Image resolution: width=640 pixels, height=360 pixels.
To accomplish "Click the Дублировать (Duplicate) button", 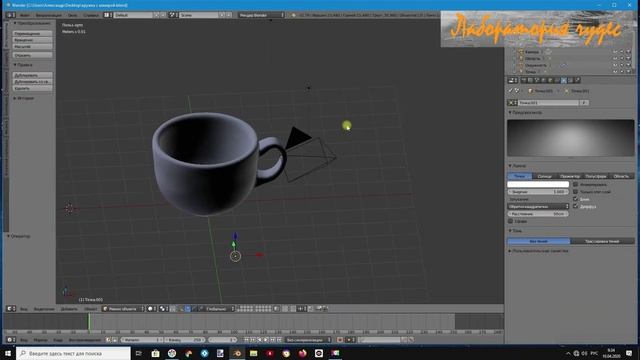I will point(33,76).
